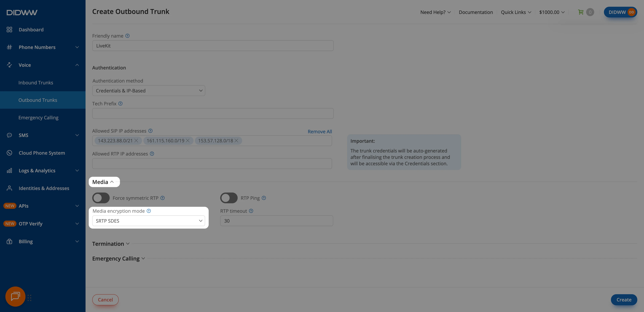Screen dimensions: 644x312
Task: Expand the Billing chevron
Action: tap(77, 241)
